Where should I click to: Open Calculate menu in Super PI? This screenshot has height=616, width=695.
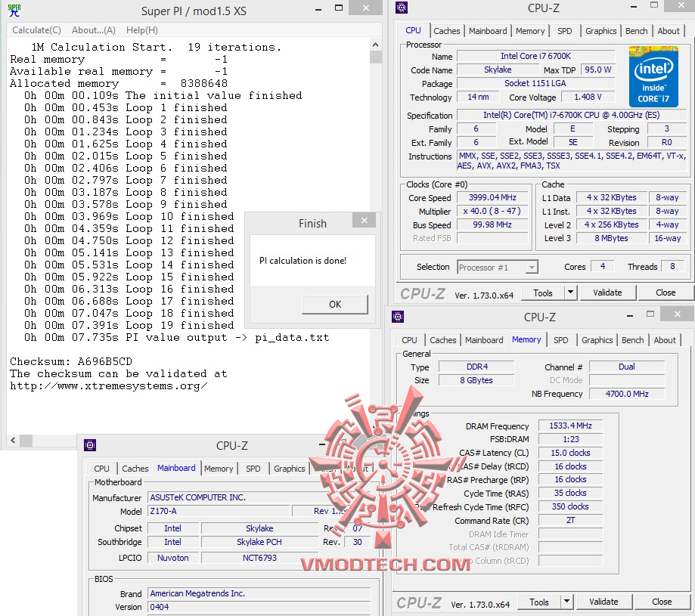(x=36, y=30)
